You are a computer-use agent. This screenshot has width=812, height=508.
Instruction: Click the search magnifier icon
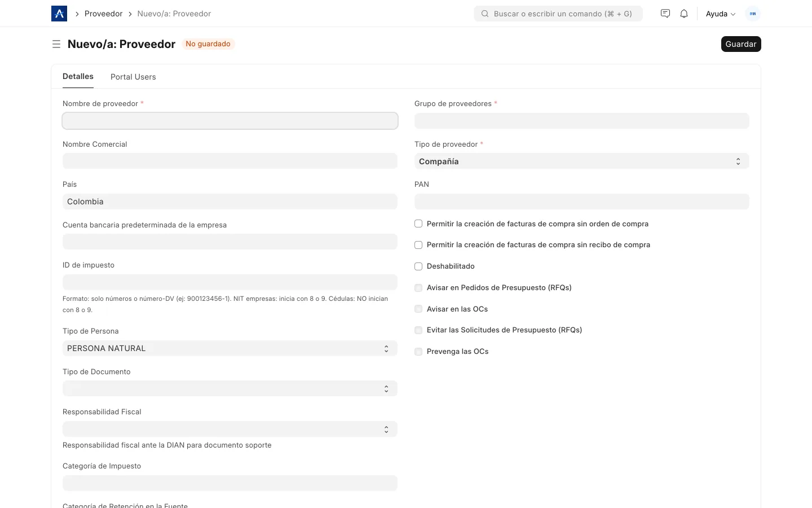click(485, 14)
